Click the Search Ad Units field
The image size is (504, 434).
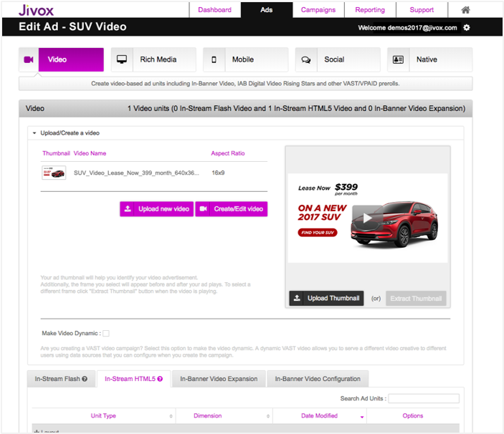(424, 398)
